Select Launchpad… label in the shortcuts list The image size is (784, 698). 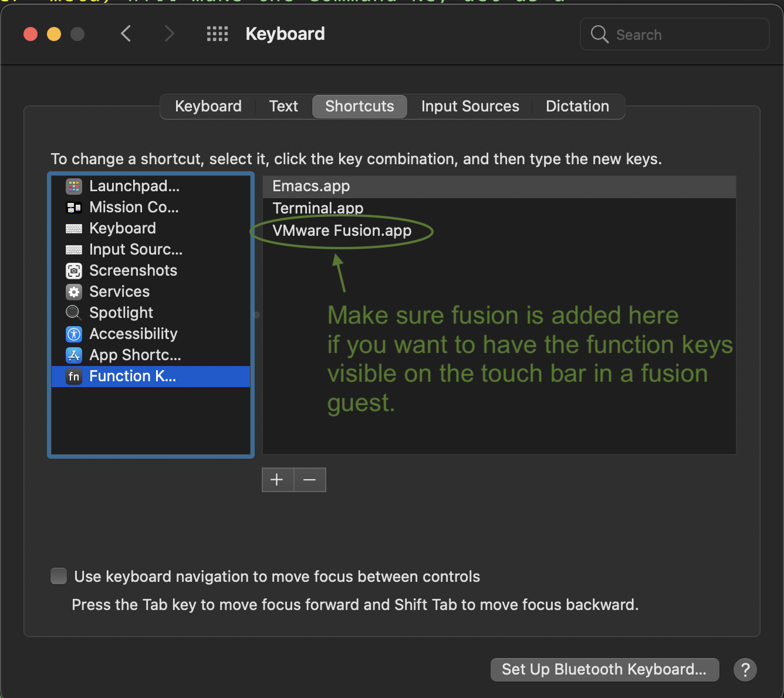[x=134, y=187]
